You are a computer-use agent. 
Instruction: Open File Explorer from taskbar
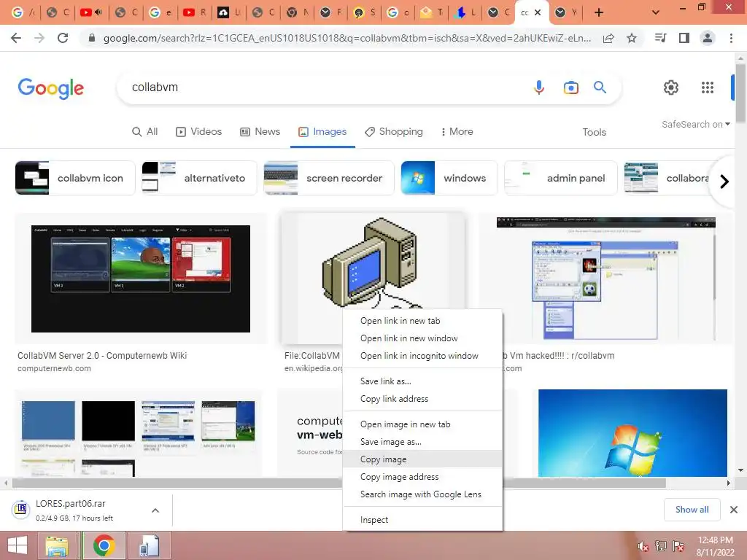pyautogui.click(x=57, y=545)
